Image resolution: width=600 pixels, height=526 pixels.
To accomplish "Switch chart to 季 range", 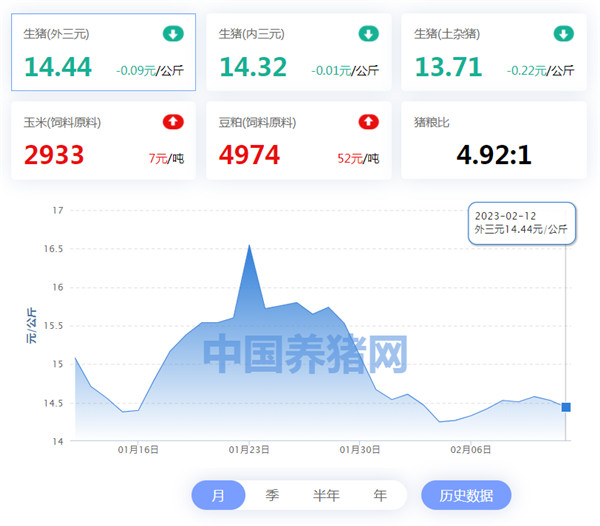I will tap(272, 495).
